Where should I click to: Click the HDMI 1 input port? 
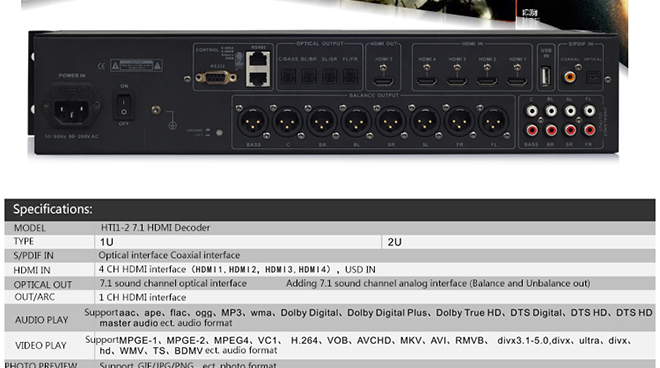(x=517, y=81)
